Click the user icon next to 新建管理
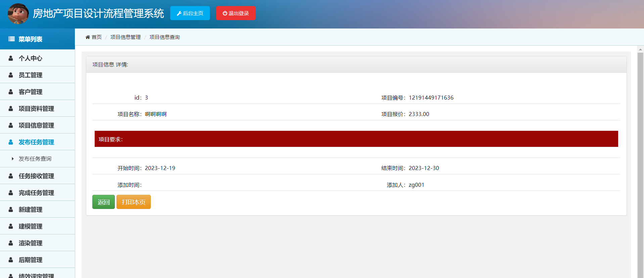Screen dimensions: 644x278 pyautogui.click(x=11, y=209)
